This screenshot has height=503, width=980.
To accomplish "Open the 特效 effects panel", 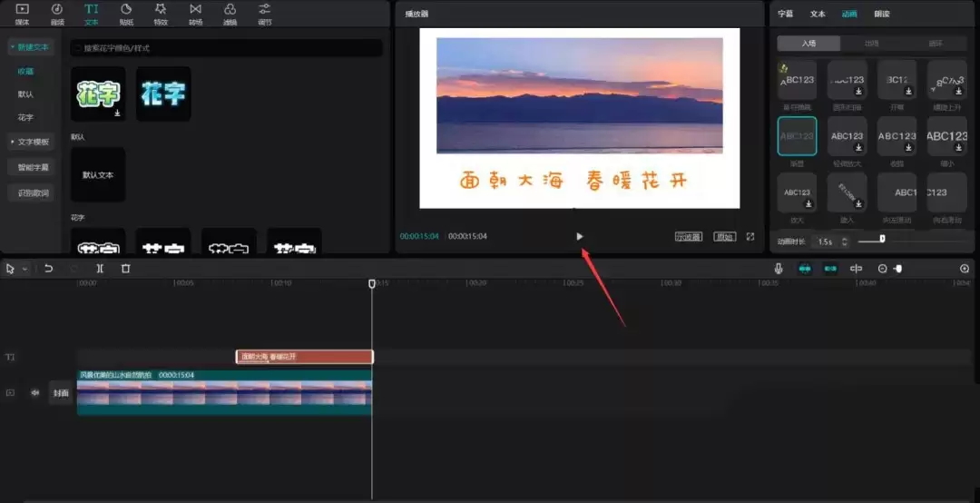I will pyautogui.click(x=161, y=14).
